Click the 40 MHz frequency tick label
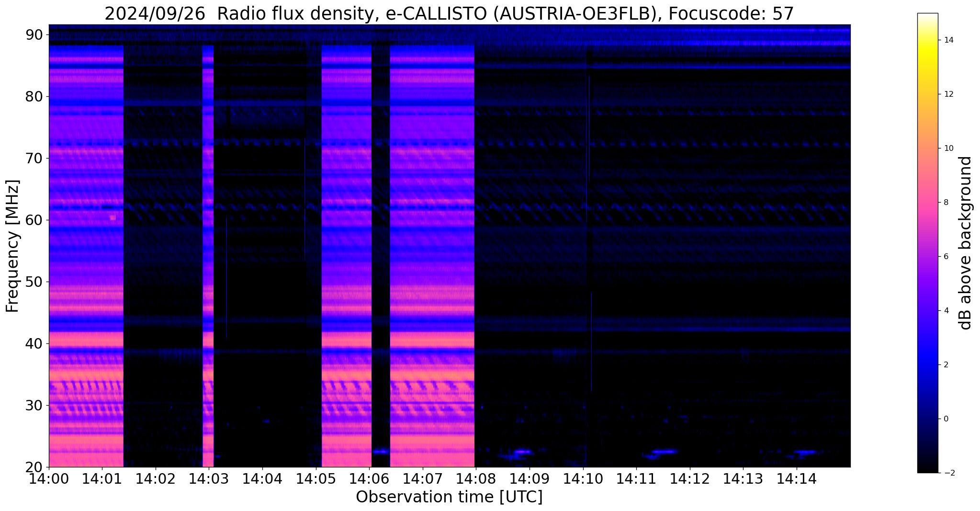 coord(34,344)
